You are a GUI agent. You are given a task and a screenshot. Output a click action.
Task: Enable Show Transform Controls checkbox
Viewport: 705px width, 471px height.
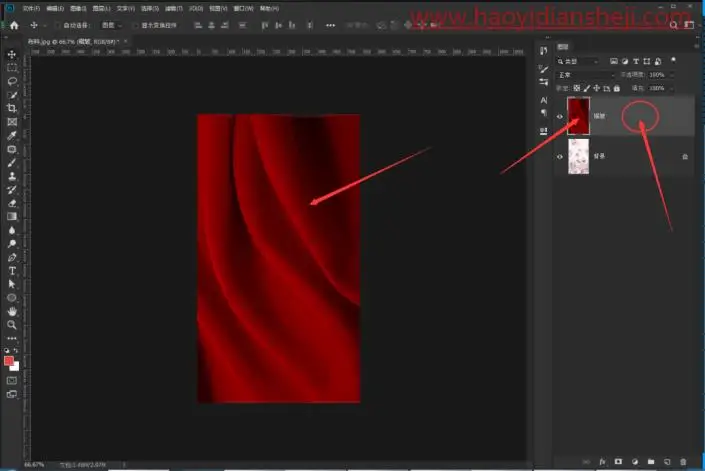[135, 26]
